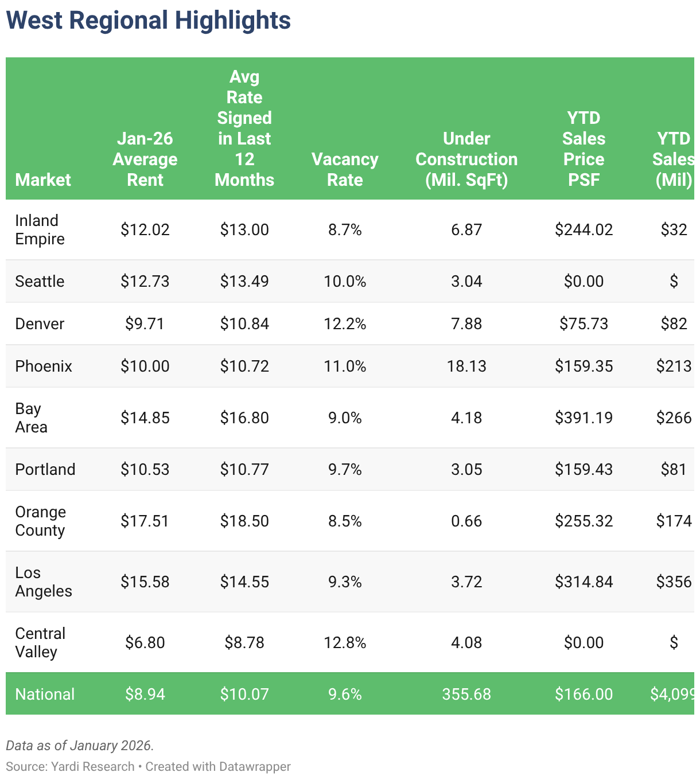Screen dimensions: 700x780
Task: Select National under construction value 355.68
Action: (x=466, y=694)
